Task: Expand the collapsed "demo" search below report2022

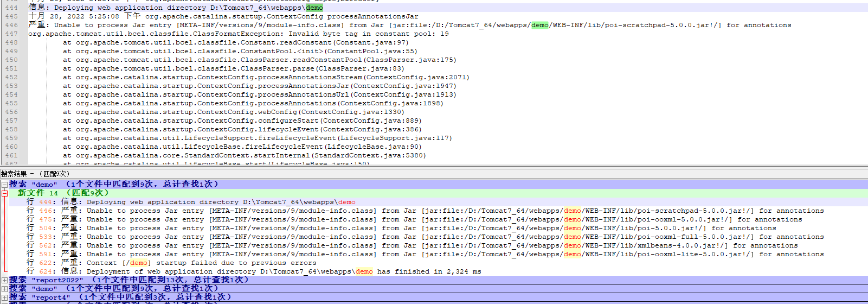Action: coord(4,289)
